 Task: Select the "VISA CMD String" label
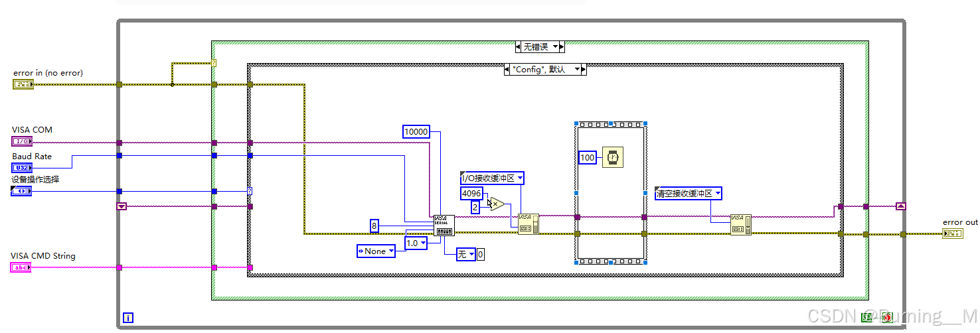coord(44,255)
